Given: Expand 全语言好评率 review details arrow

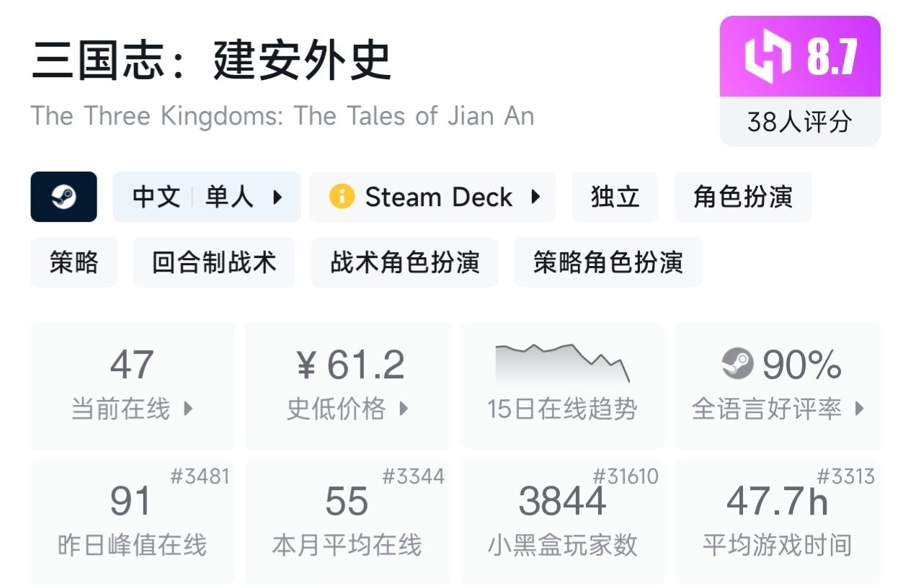Looking at the screenshot, I should [859, 409].
